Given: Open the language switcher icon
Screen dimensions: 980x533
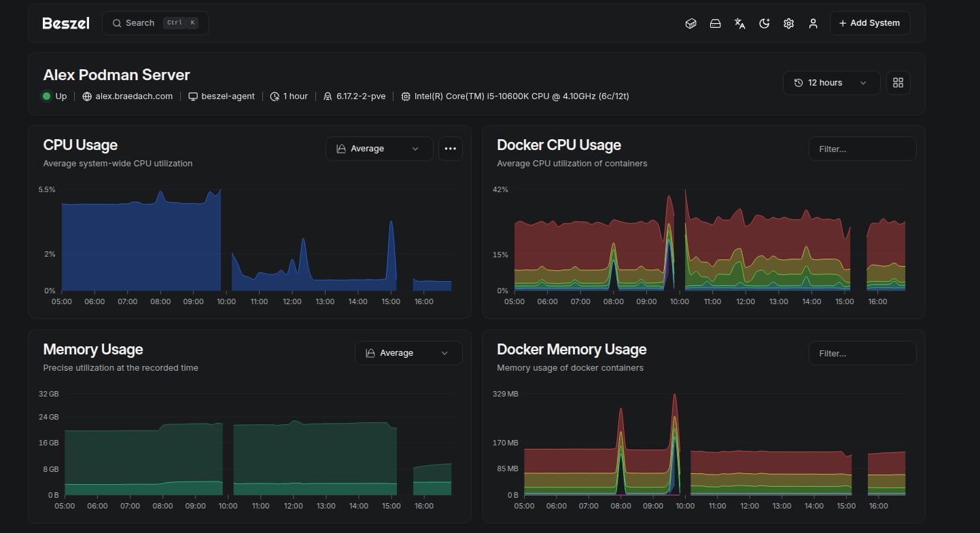Looking at the screenshot, I should pos(739,23).
